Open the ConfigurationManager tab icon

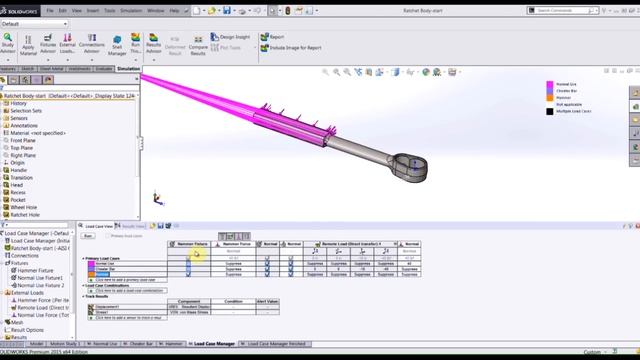tap(25, 80)
